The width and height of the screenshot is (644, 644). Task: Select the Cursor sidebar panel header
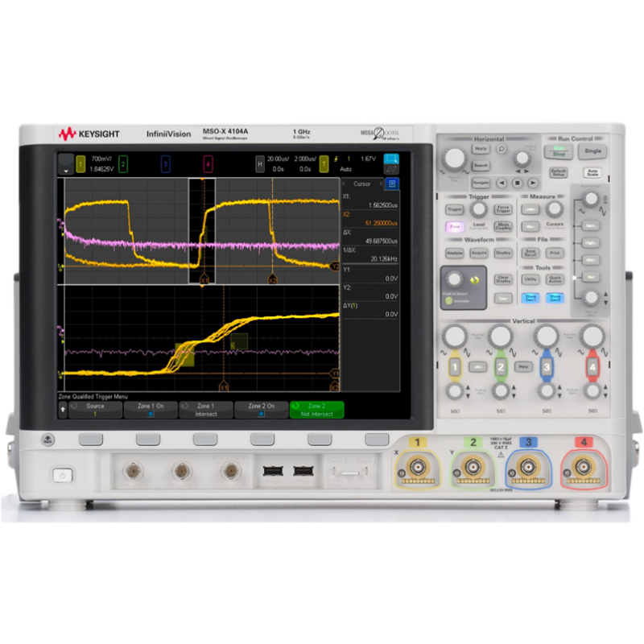(x=361, y=184)
